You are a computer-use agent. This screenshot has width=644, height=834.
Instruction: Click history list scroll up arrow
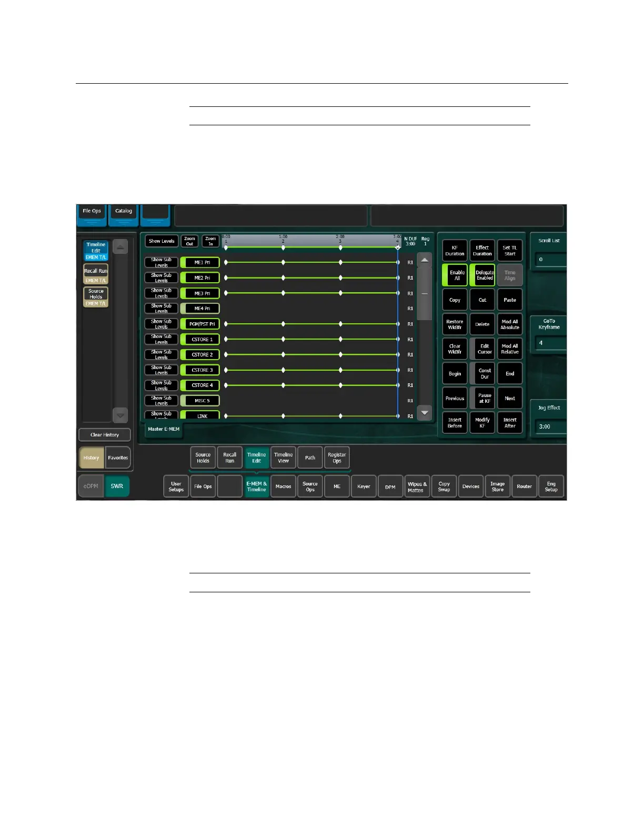pyautogui.click(x=120, y=246)
